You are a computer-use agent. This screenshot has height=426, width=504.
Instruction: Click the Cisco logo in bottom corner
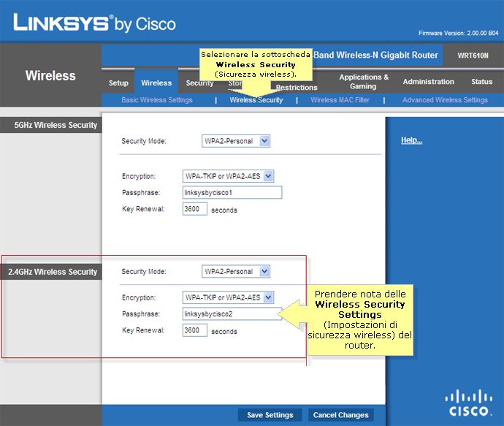(x=469, y=403)
